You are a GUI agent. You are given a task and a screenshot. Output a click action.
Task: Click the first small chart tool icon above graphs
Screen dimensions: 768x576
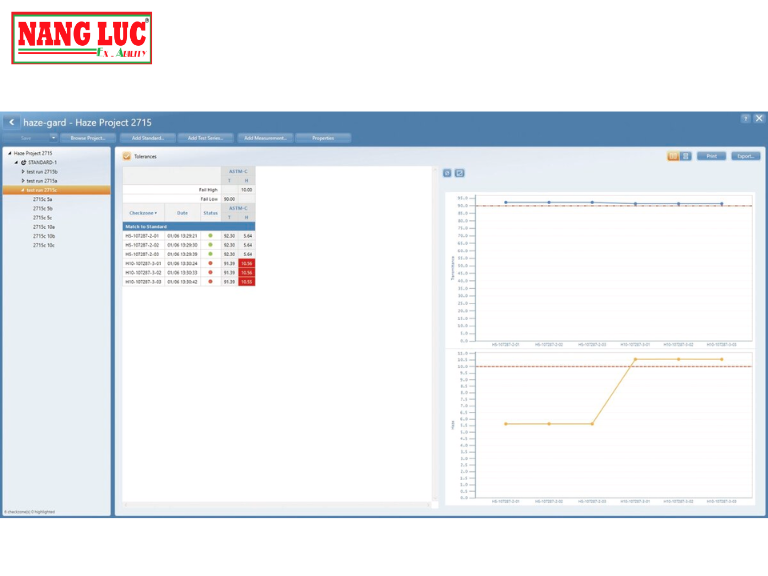click(447, 173)
